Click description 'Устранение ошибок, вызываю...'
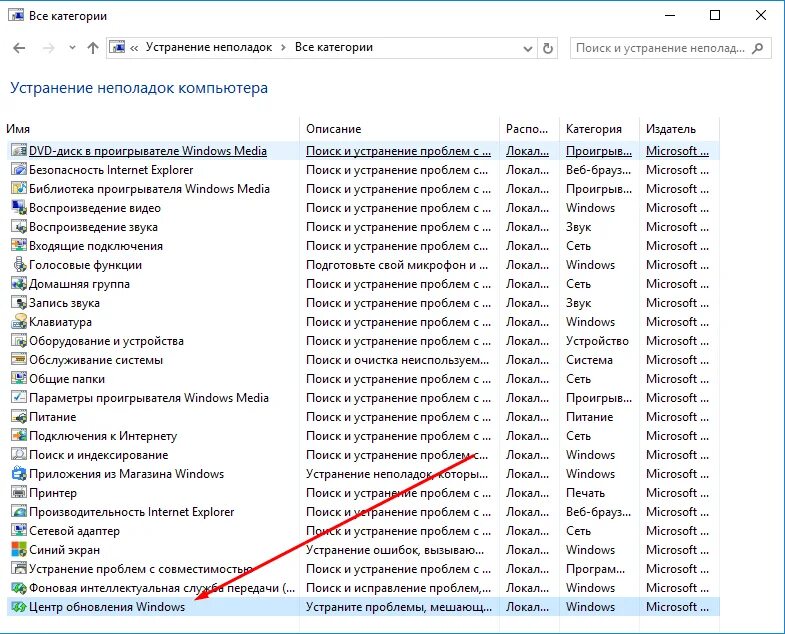Image resolution: width=785 pixels, height=634 pixels. 395,550
